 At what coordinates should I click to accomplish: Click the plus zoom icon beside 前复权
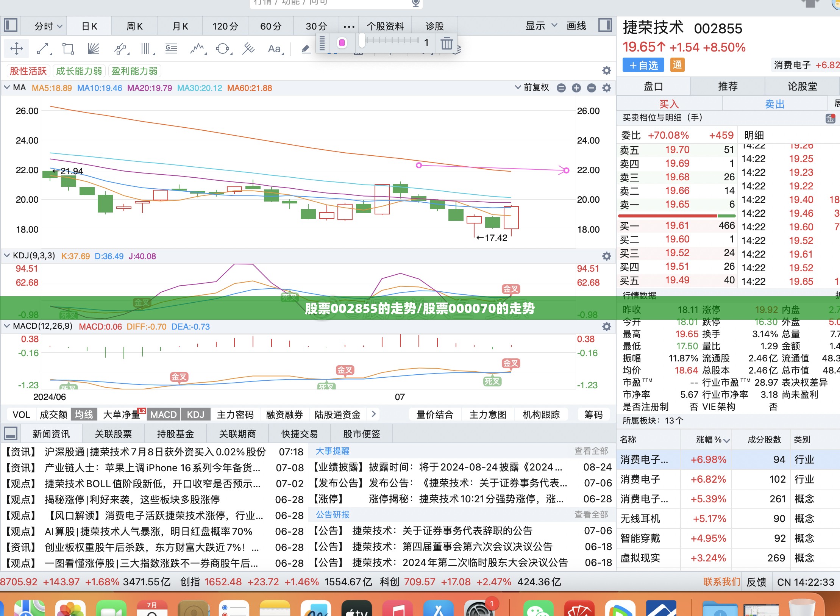pos(576,88)
